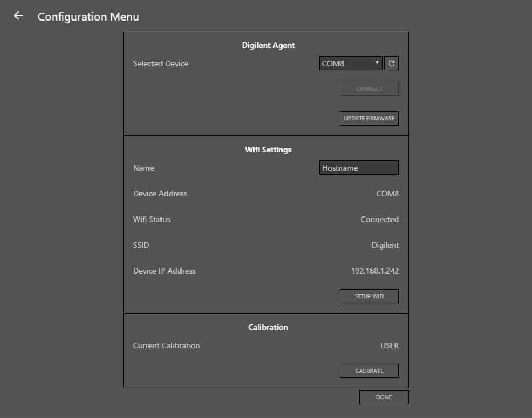Click the Selected Device label

[x=160, y=63]
